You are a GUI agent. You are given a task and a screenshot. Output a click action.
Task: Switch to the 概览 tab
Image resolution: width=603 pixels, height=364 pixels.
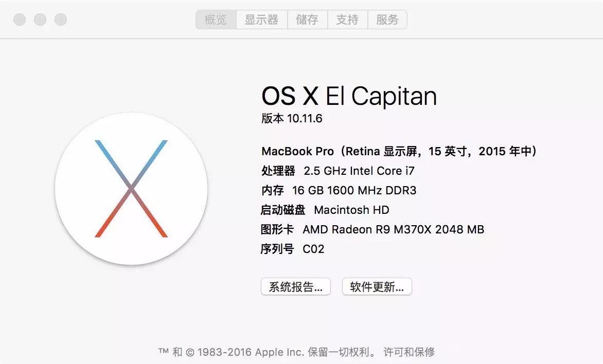click(216, 20)
